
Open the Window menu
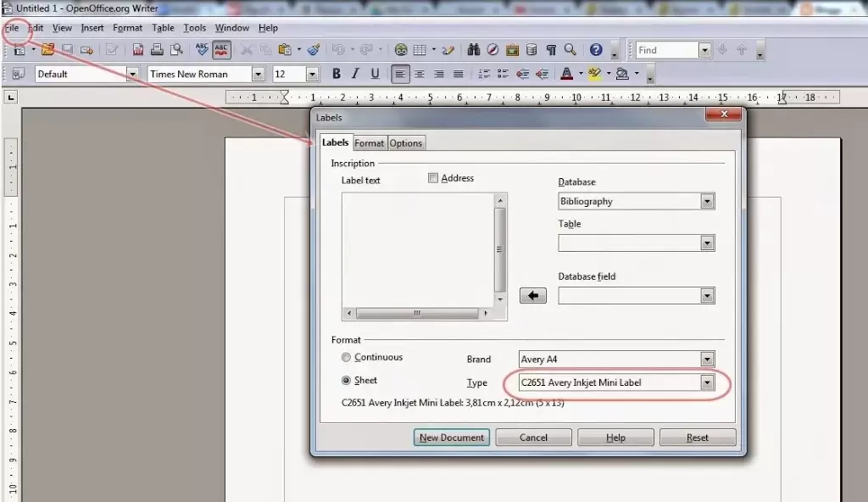point(232,28)
